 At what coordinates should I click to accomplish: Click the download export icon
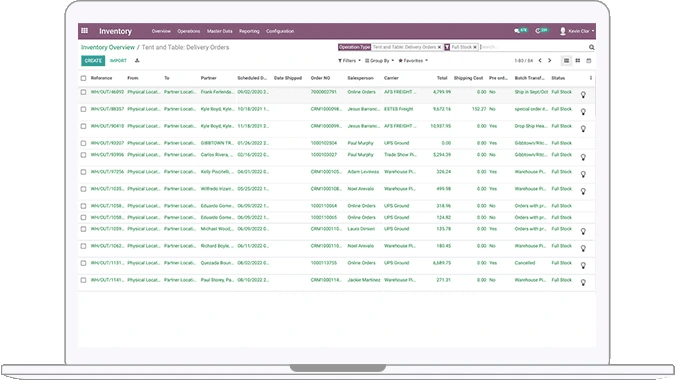137,61
